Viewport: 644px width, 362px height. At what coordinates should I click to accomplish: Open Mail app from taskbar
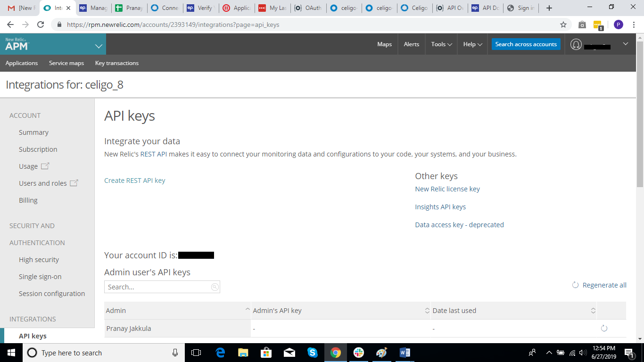pos(289,353)
